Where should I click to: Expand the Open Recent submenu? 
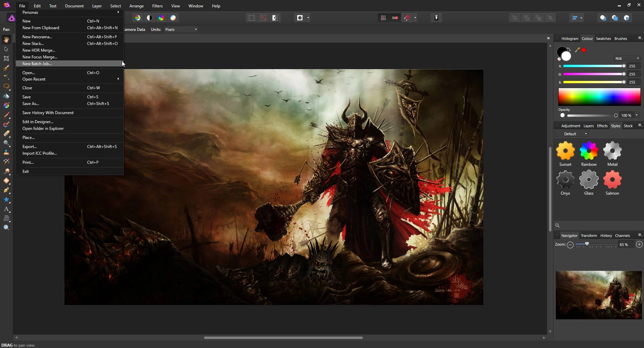(x=70, y=79)
